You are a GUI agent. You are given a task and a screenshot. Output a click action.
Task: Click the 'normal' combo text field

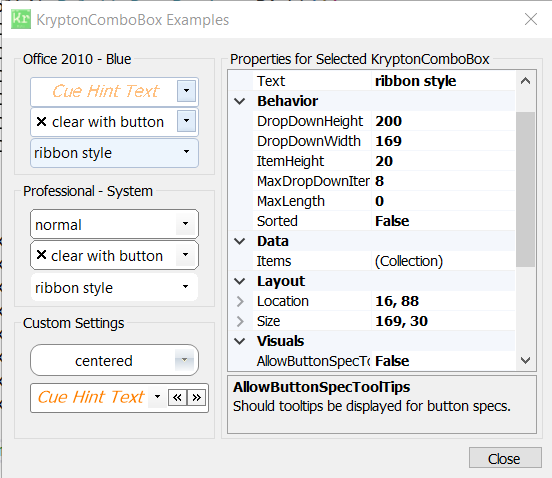pyautogui.click(x=105, y=225)
